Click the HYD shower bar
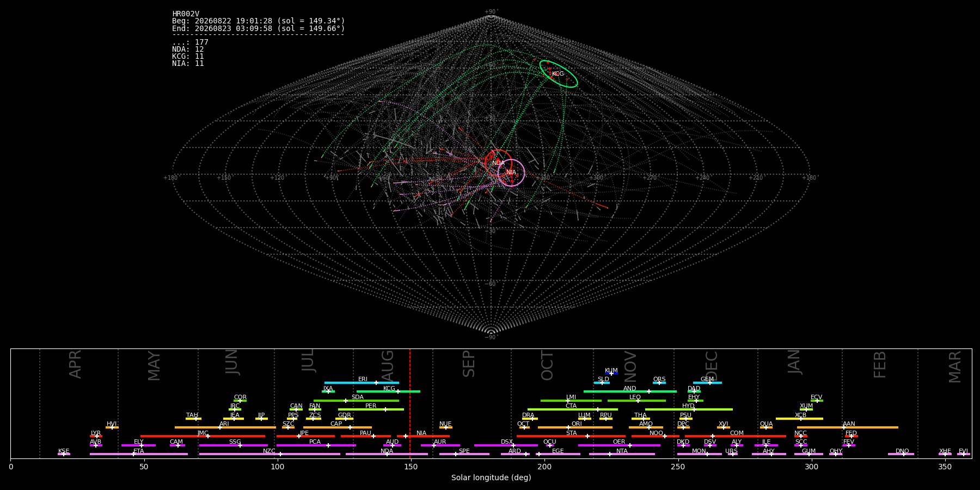 tap(689, 409)
